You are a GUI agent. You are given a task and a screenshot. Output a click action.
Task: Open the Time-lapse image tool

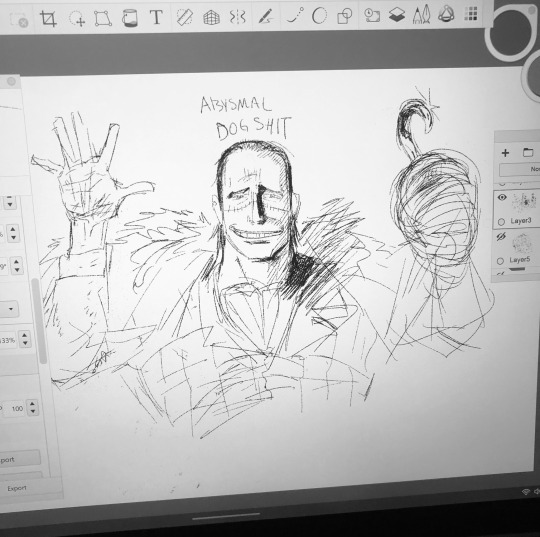click(372, 15)
